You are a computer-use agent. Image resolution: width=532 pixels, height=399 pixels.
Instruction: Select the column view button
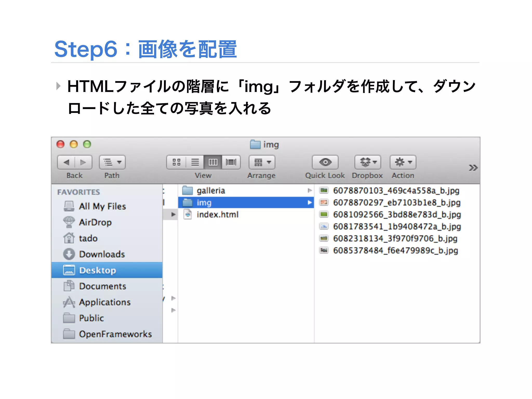click(213, 162)
